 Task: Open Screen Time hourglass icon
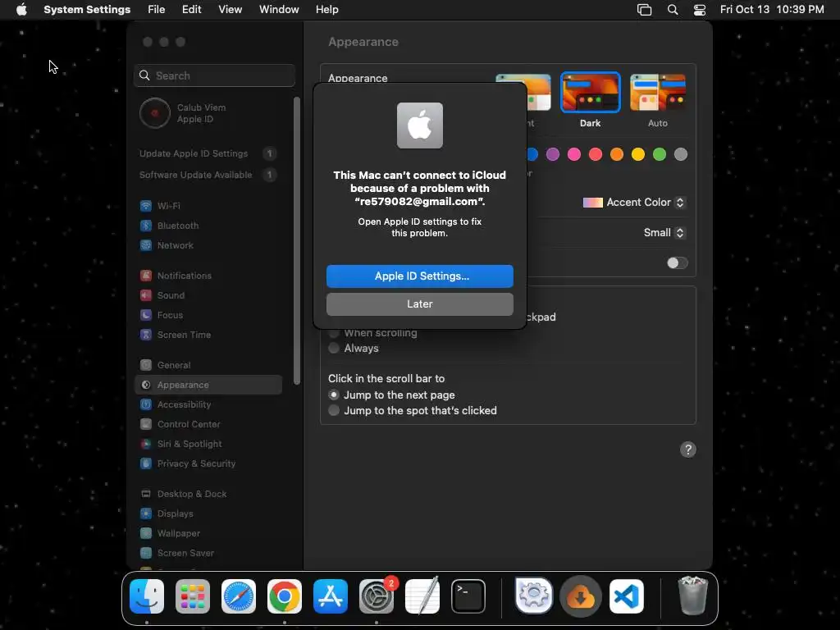click(146, 335)
